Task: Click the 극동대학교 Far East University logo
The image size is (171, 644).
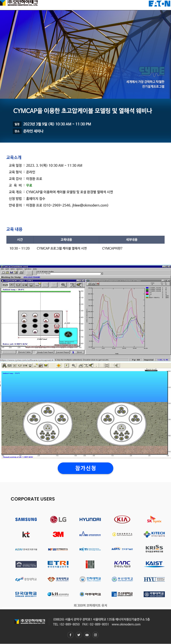Action: (x=154, y=594)
